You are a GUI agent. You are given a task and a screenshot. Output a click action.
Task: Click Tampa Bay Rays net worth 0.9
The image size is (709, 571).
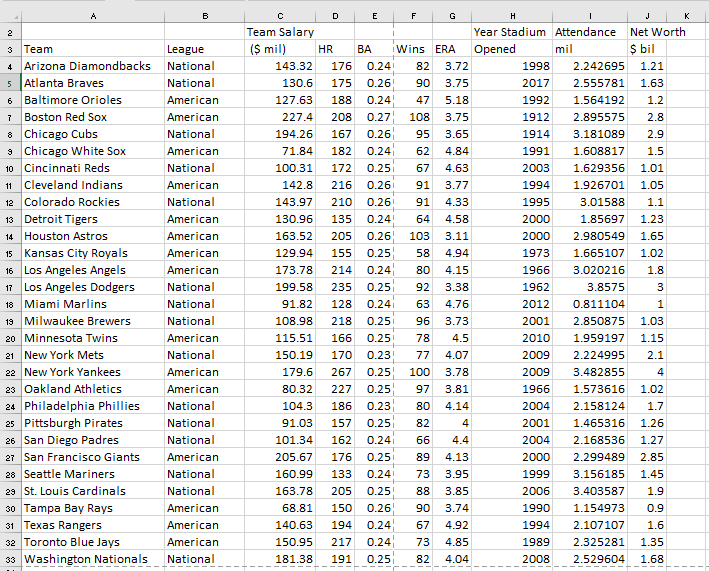647,509
